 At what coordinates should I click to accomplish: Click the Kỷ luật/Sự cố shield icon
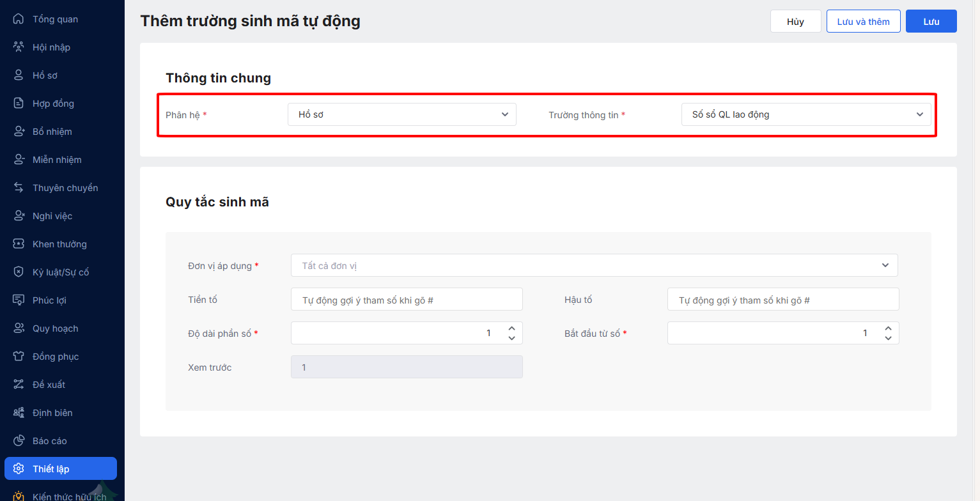[x=19, y=272]
